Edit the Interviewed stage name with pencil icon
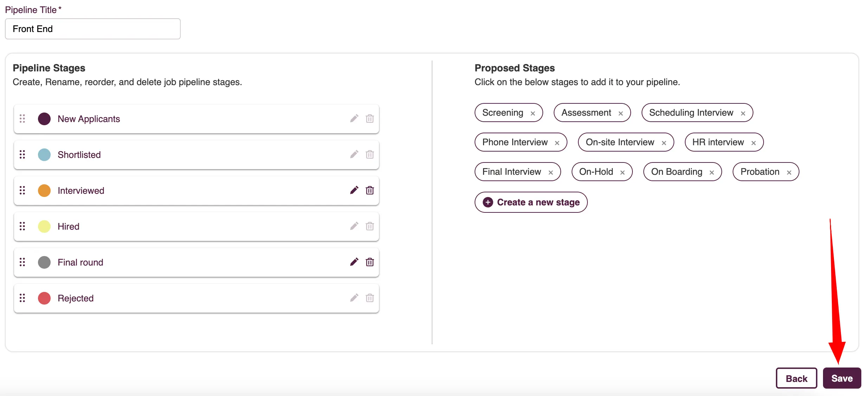This screenshot has width=868, height=396. [x=354, y=190]
